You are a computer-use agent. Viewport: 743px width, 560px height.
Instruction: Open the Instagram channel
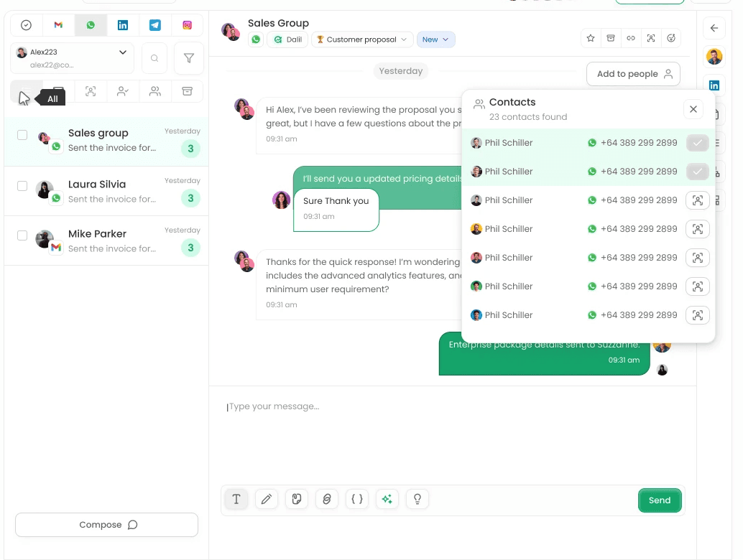(x=187, y=24)
